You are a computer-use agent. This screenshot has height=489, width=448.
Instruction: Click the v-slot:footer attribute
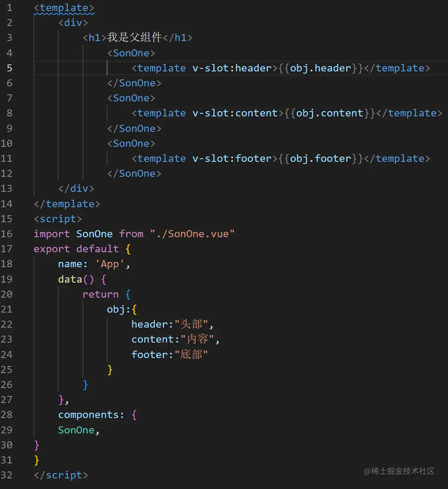click(x=232, y=158)
